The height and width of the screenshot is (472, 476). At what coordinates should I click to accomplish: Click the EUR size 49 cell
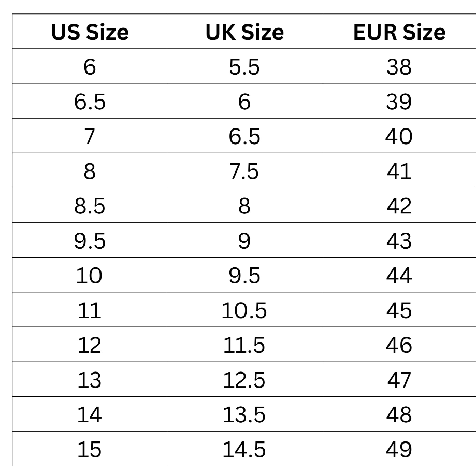(399, 449)
